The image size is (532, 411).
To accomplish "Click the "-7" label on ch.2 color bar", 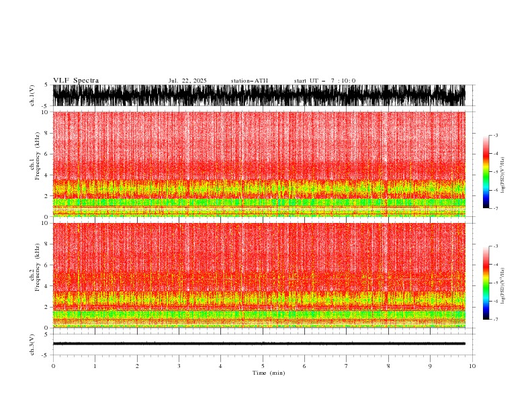I will point(495,319).
